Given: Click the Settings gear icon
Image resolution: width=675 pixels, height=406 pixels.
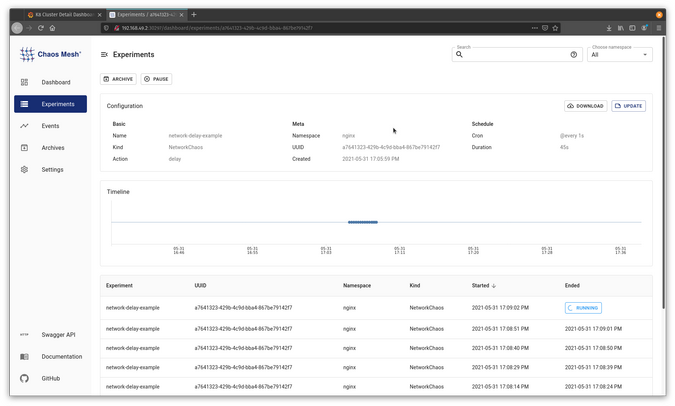Looking at the screenshot, I should [25, 170].
